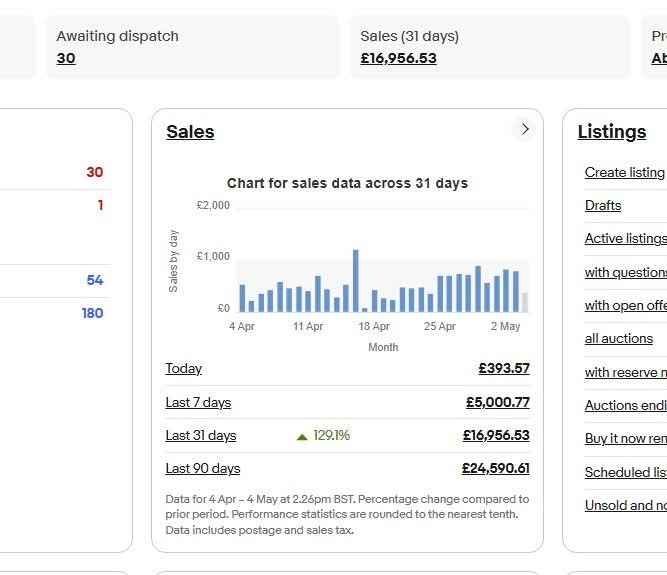Open Buy it now renewing link
This screenshot has height=575, width=667.
pos(626,439)
